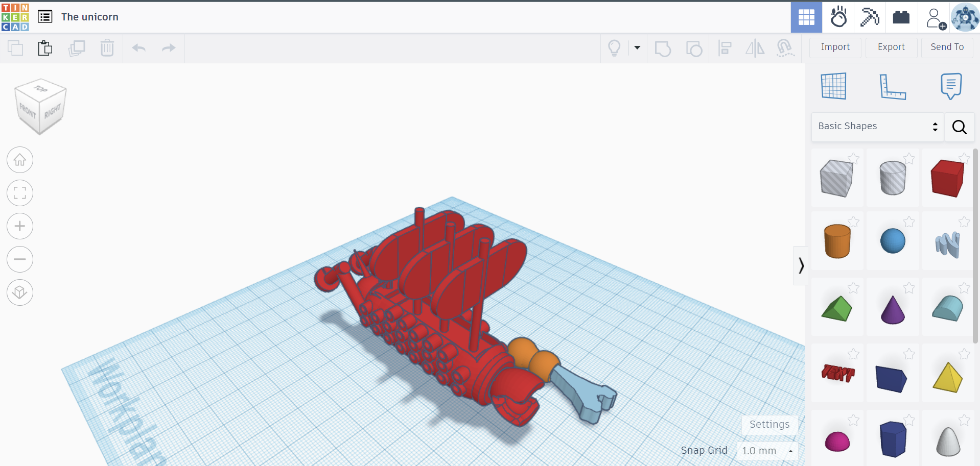The image size is (980, 466).
Task: Click the Tinkercad logo home icon
Action: (15, 17)
